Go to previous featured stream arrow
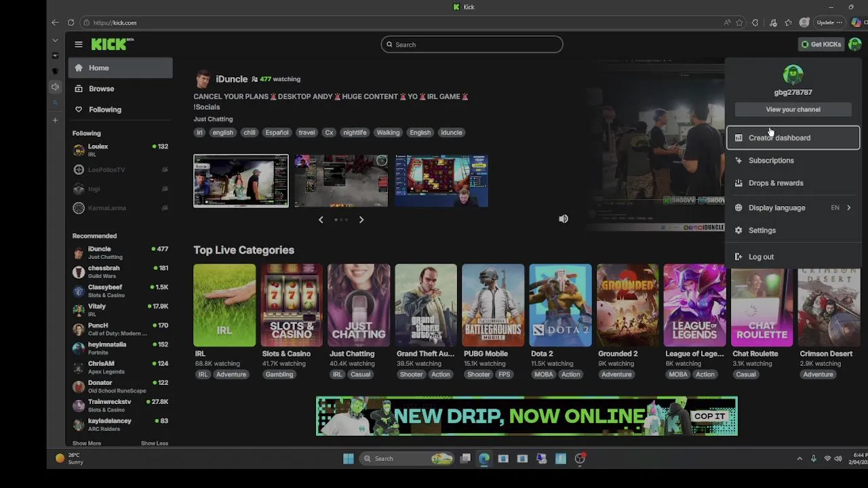Image resolution: width=868 pixels, height=488 pixels. tap(321, 220)
